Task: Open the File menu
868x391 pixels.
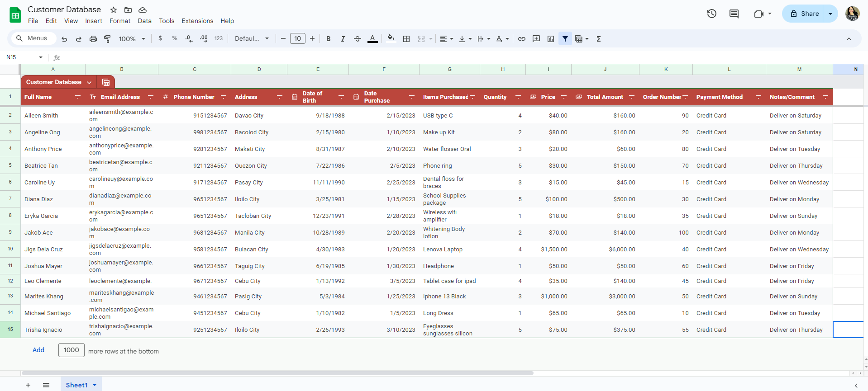Action: click(33, 21)
